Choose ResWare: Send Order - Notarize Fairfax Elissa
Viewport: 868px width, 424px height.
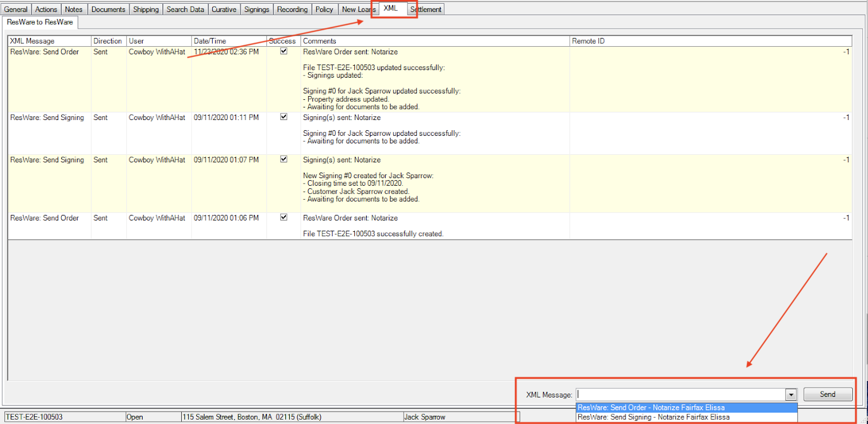tap(686, 408)
